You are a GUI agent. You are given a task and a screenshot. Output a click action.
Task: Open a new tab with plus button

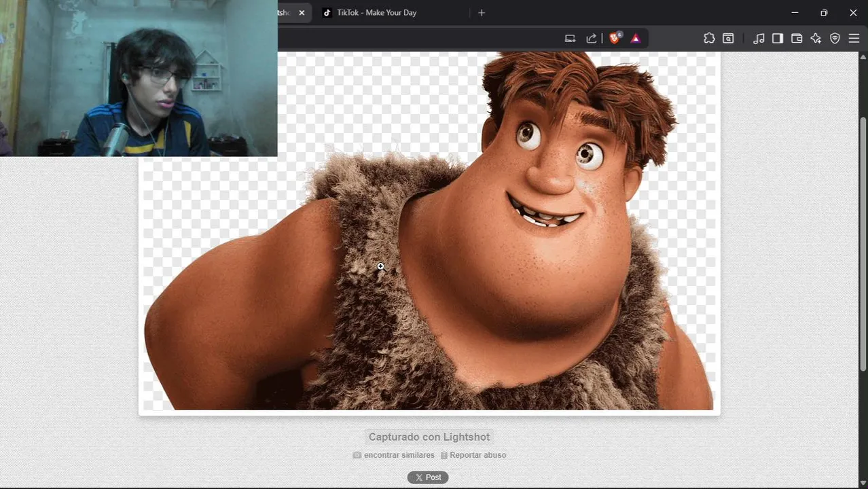[x=482, y=12]
